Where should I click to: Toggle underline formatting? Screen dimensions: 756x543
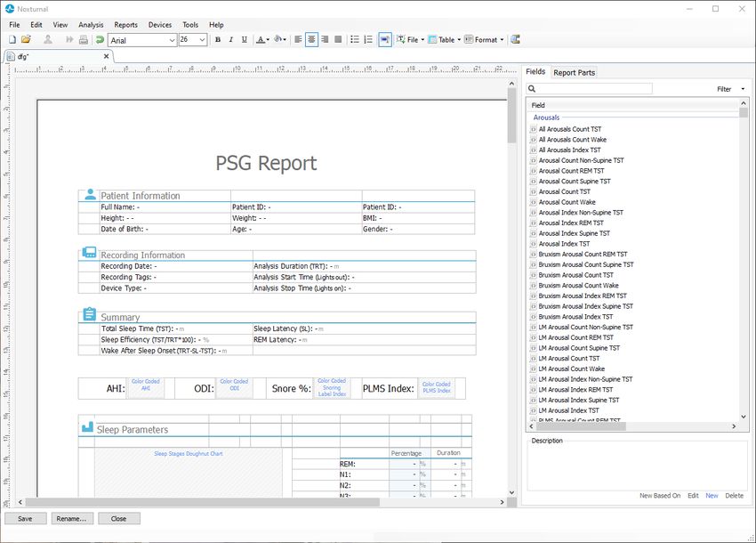pyautogui.click(x=245, y=39)
